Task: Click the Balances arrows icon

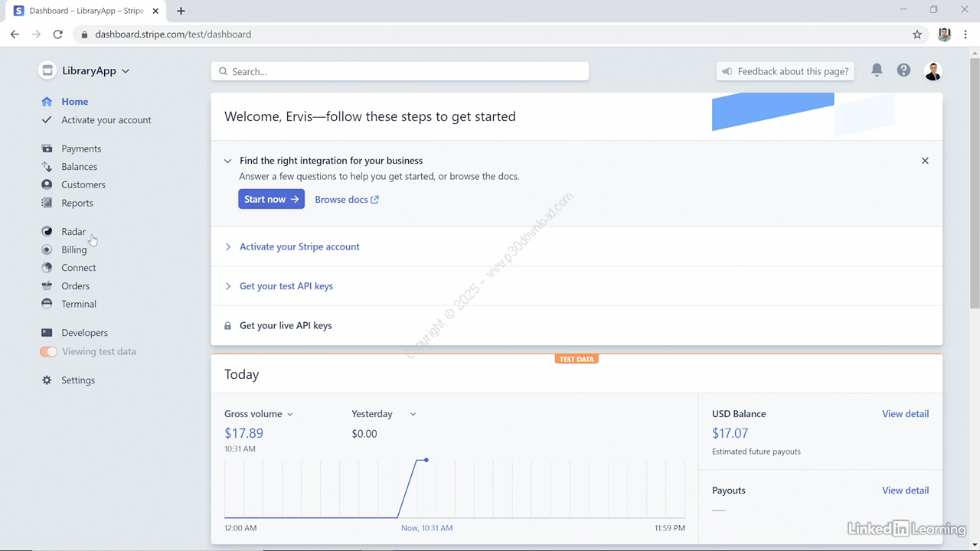Action: point(47,166)
